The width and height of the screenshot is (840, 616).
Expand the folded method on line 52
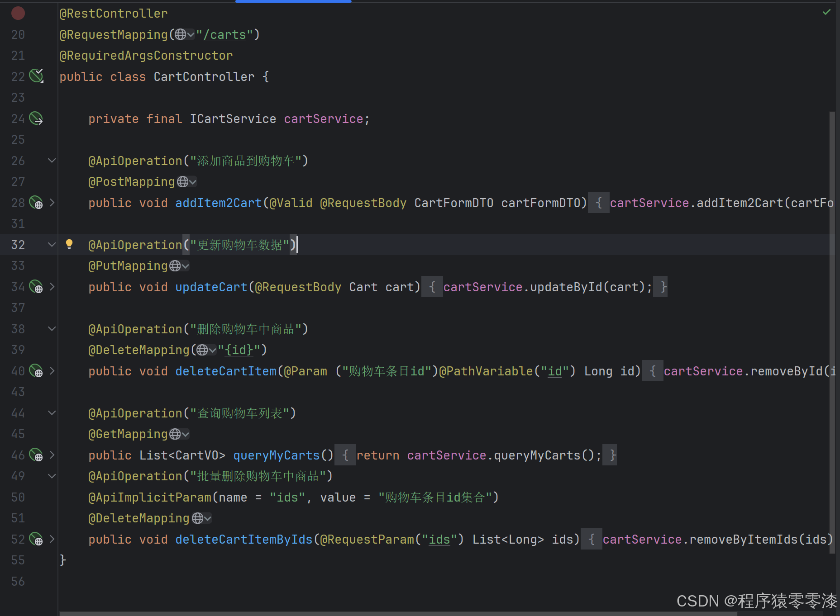52,539
